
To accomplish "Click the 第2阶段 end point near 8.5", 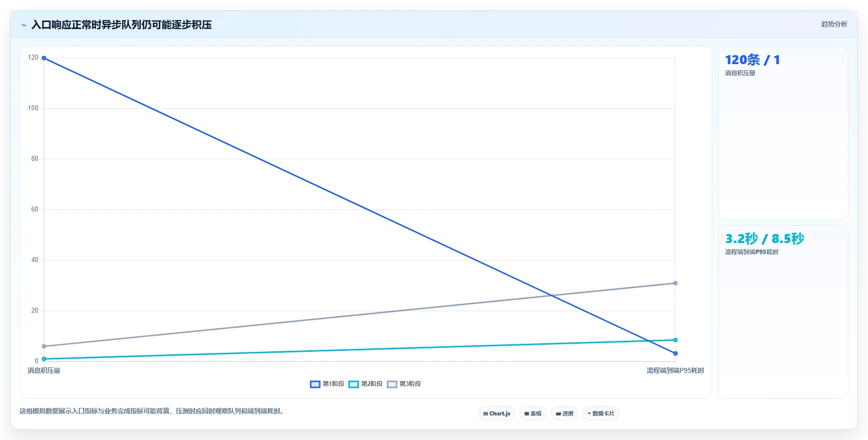I will (676, 340).
